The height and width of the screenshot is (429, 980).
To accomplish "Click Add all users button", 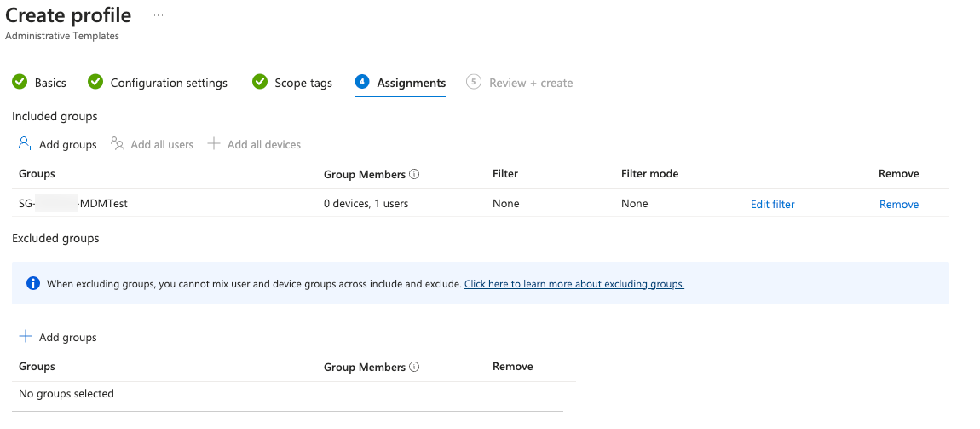I will [x=153, y=144].
